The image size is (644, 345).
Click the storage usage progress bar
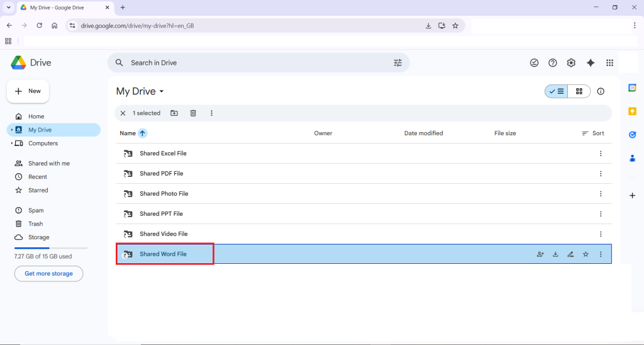tap(50, 249)
